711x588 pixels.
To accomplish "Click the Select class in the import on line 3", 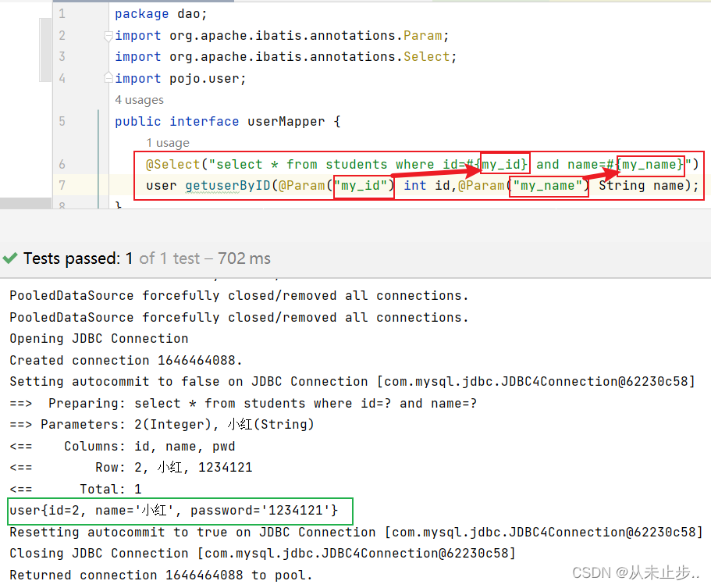I will tap(426, 57).
